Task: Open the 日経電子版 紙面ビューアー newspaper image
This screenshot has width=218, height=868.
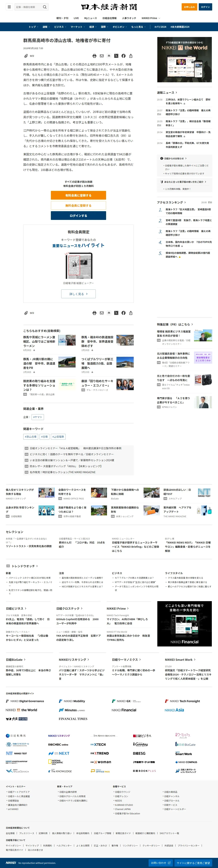Action: (78, 266)
